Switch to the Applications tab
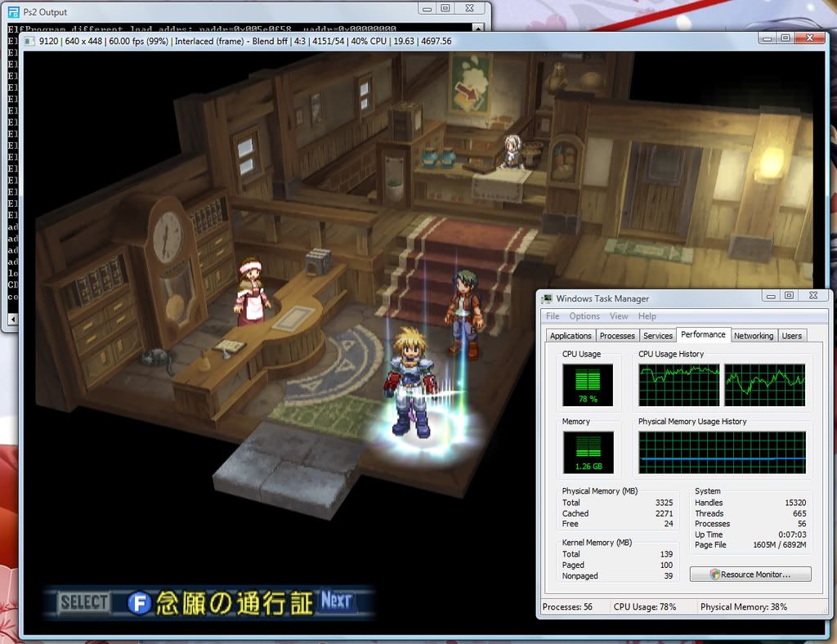The image size is (837, 644). pos(571,336)
